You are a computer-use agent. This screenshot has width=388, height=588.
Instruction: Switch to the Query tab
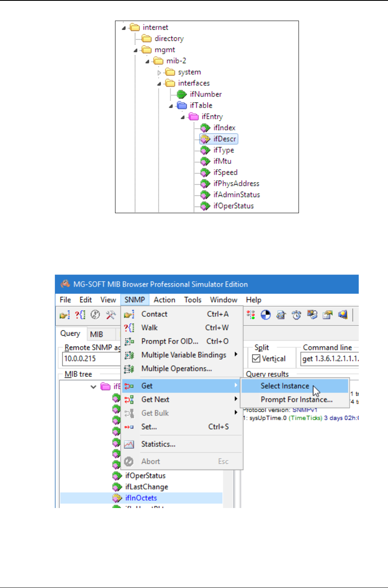tap(71, 334)
